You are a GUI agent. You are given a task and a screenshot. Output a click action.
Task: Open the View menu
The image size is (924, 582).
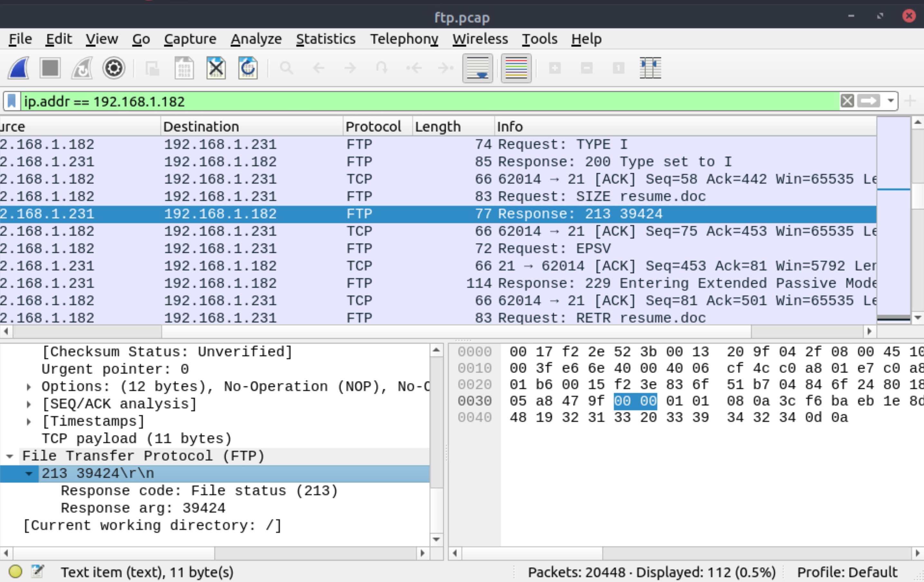coord(102,39)
